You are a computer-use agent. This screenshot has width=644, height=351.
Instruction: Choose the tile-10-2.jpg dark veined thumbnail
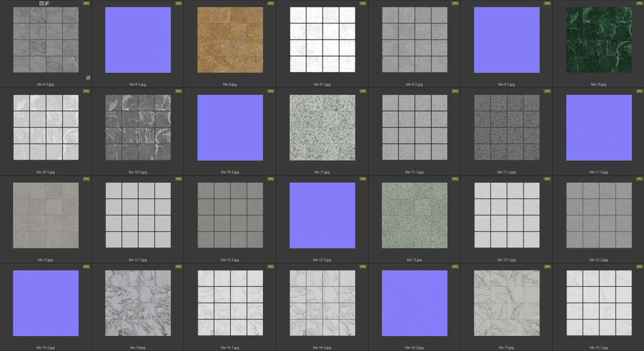coord(138,128)
